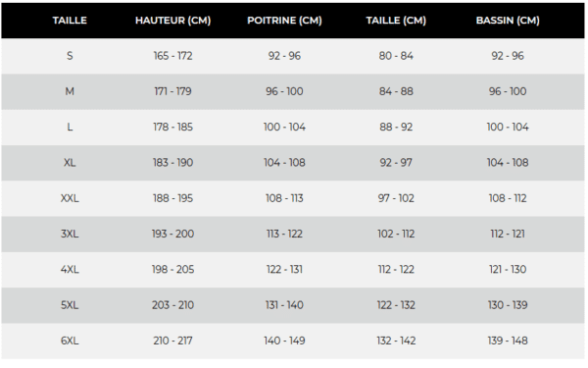Select the 3XL size row label
Image resolution: width=588 pixels, height=368 pixels.
[70, 234]
